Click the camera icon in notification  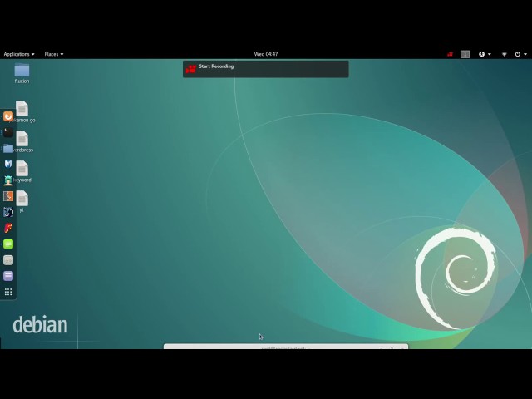(191, 69)
